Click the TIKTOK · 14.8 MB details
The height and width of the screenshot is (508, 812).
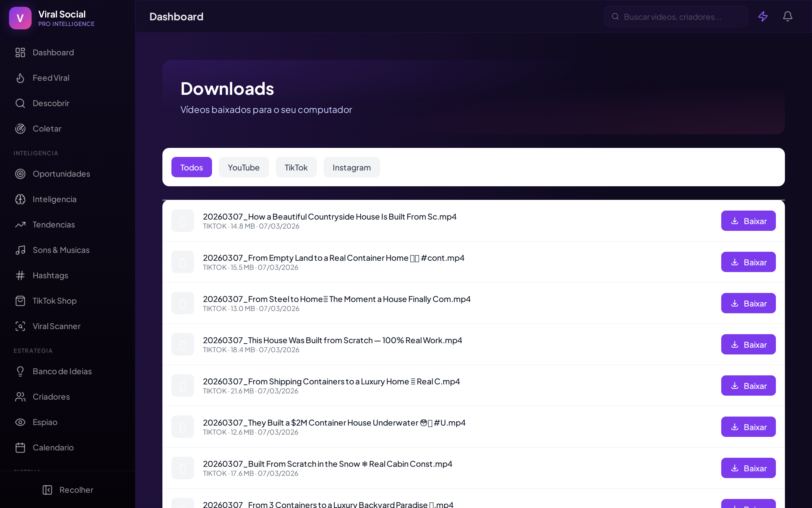(251, 226)
